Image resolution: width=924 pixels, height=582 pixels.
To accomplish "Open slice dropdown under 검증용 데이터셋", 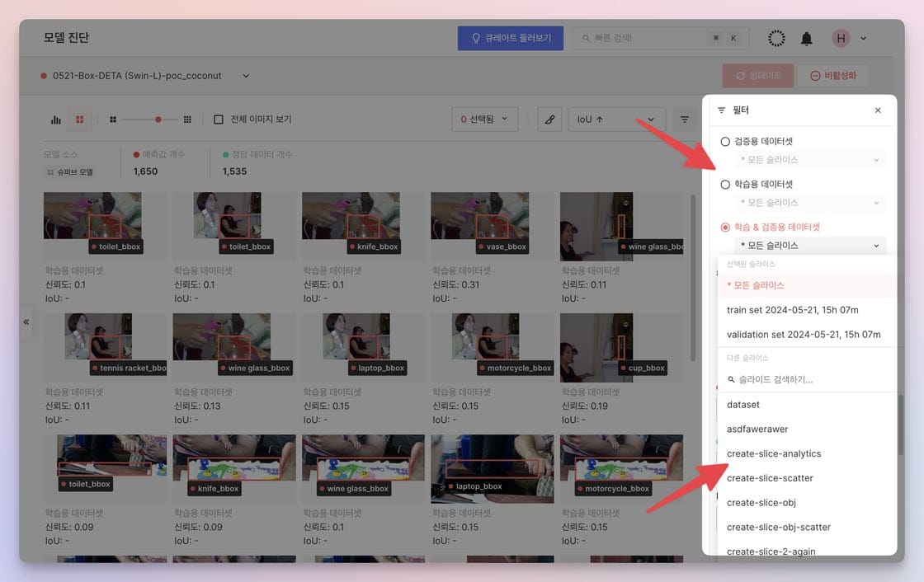I will 809,160.
